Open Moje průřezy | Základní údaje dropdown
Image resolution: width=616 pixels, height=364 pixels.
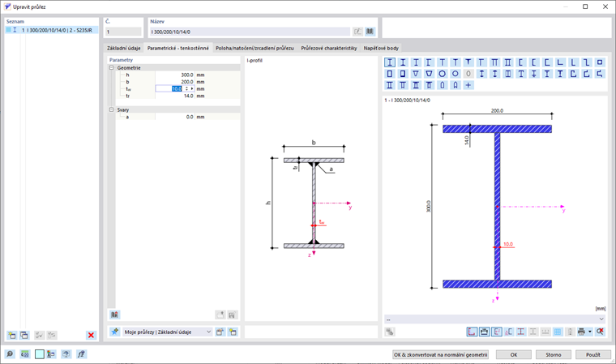click(167, 332)
